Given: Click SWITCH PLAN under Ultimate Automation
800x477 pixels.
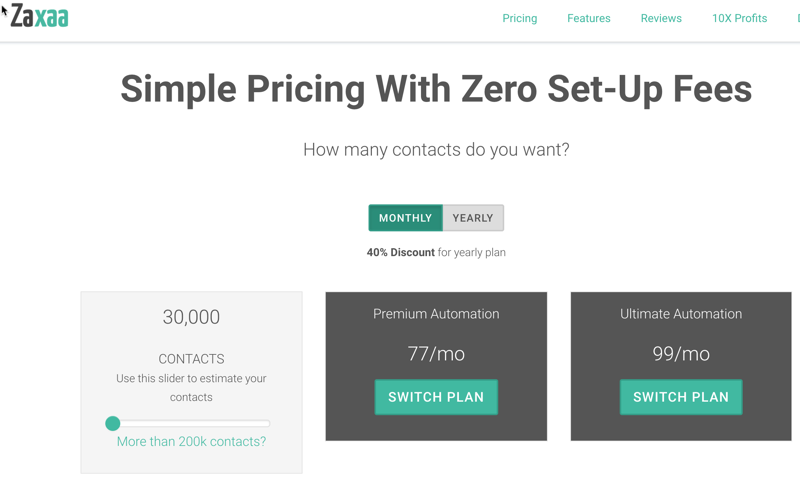Looking at the screenshot, I should 681,397.
